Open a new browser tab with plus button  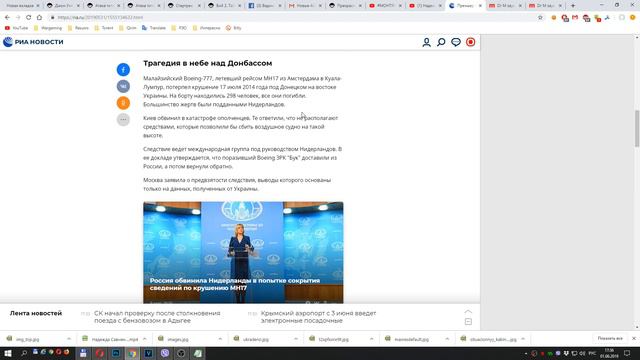point(573,6)
